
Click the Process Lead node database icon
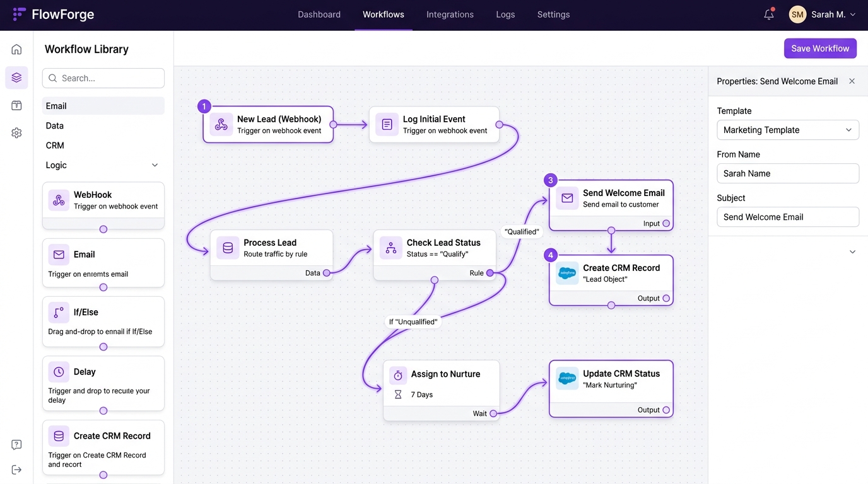[228, 248]
